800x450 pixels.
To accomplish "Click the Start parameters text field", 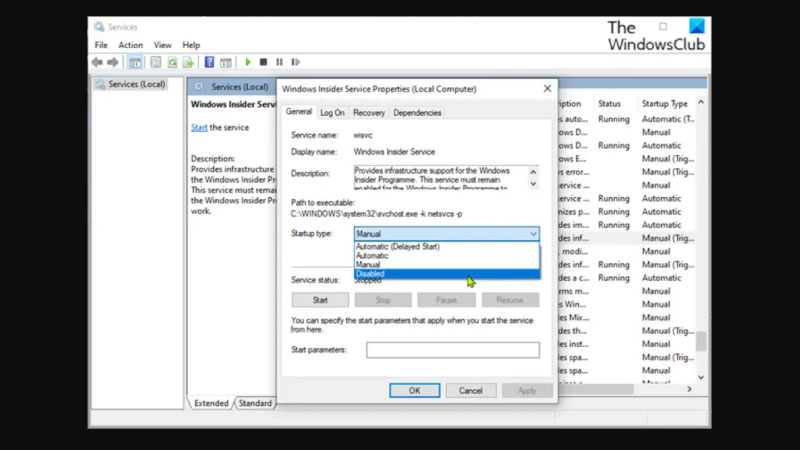I will point(452,350).
